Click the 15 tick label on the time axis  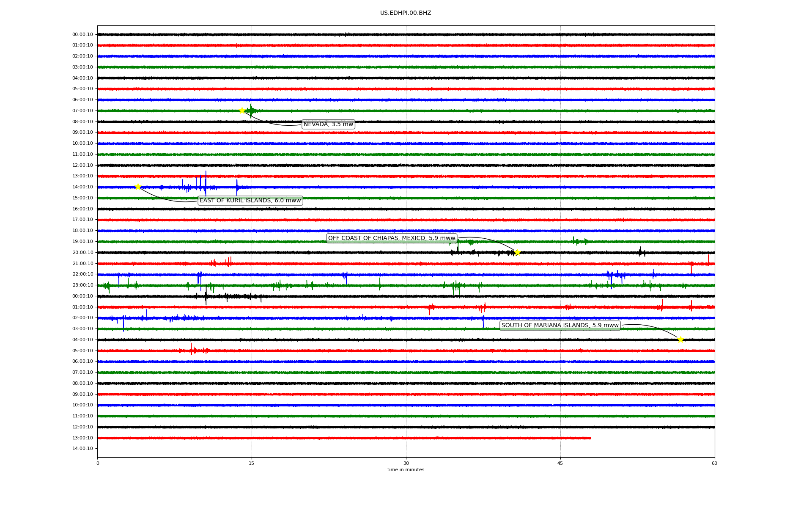coord(252,463)
